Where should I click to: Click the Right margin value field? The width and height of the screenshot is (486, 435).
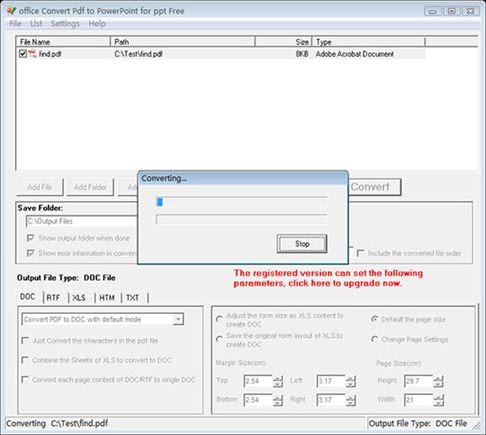click(x=331, y=400)
